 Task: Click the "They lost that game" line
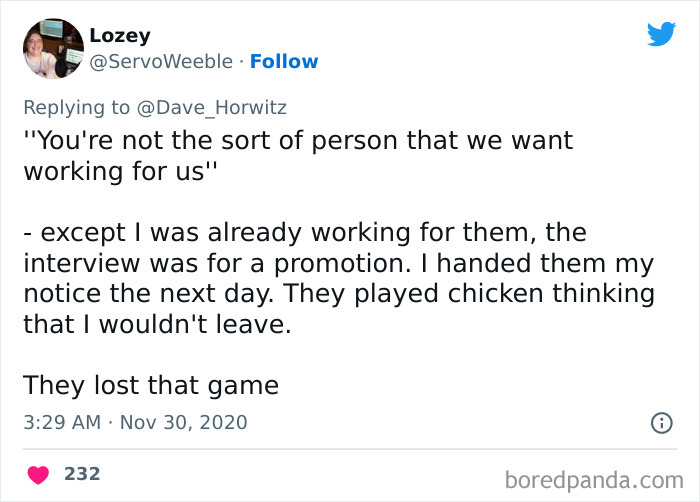point(150,384)
